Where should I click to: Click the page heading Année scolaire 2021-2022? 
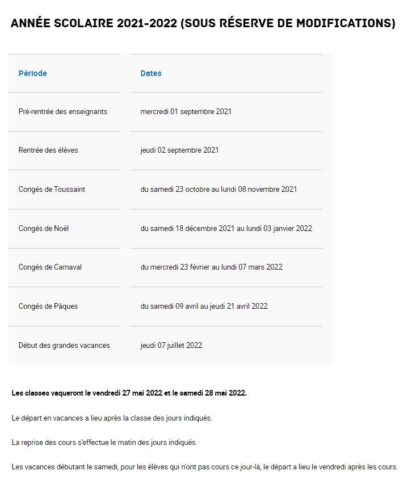click(x=203, y=23)
